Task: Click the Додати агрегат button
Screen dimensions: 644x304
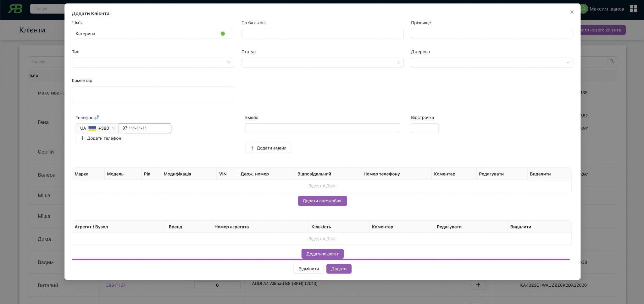Action: pos(322,254)
